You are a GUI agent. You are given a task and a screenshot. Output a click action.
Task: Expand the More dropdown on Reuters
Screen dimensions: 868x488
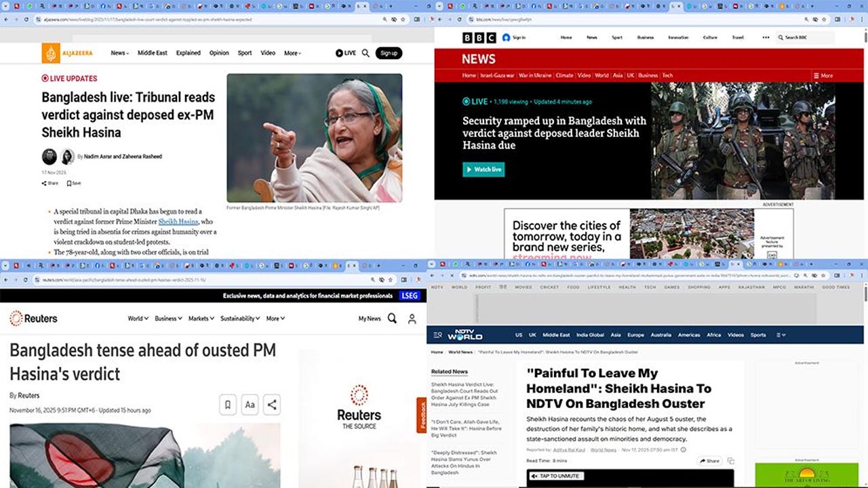[275, 318]
